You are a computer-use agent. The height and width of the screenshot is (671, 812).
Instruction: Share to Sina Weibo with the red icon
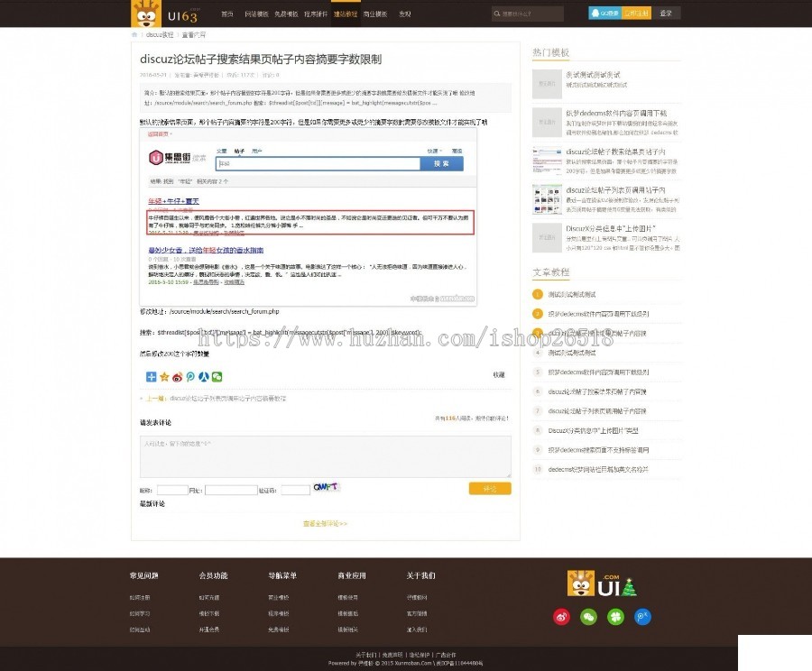point(175,376)
